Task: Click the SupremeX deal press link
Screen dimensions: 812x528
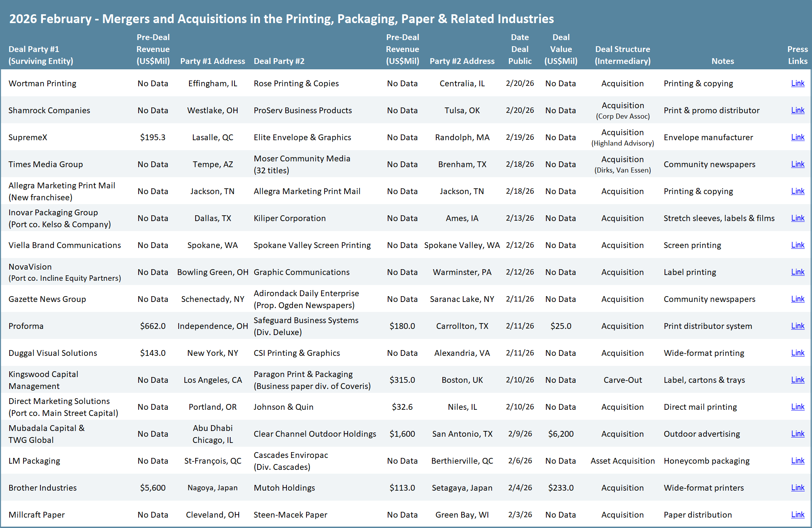Action: (x=797, y=137)
